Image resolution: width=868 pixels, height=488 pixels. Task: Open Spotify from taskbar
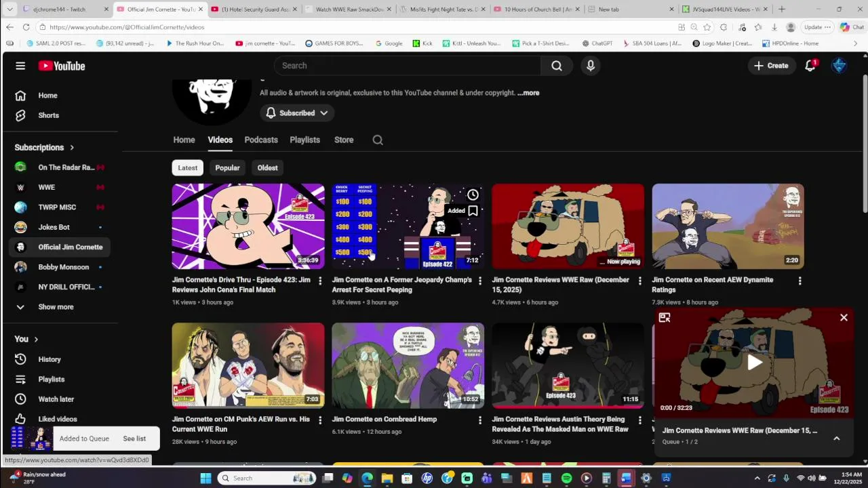coord(566,478)
